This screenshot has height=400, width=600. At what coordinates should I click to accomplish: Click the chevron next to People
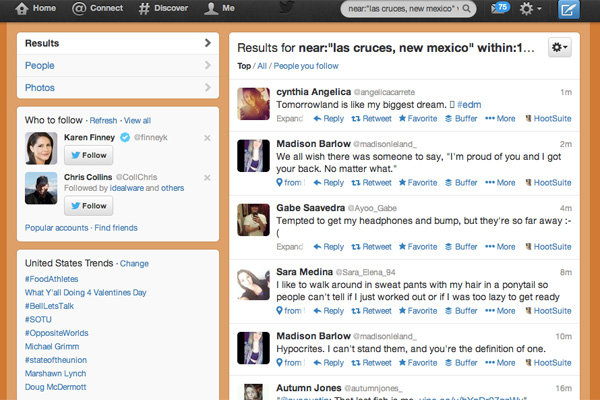click(208, 65)
